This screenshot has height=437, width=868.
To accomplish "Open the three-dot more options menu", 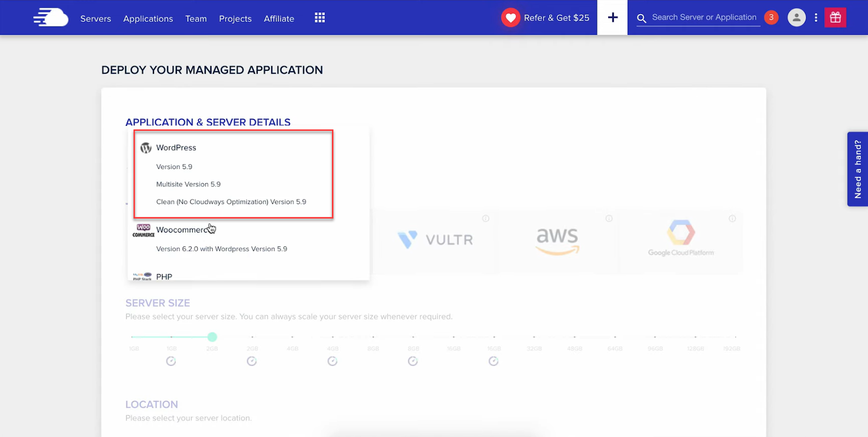I will 815,18.
